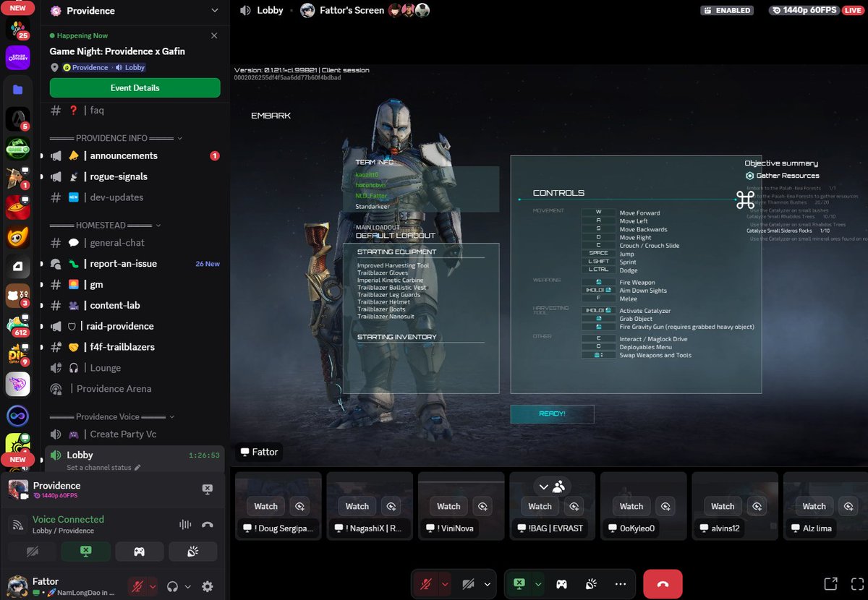Open the blue folder icon in server rail
This screenshot has height=600, width=868.
pos(18,90)
